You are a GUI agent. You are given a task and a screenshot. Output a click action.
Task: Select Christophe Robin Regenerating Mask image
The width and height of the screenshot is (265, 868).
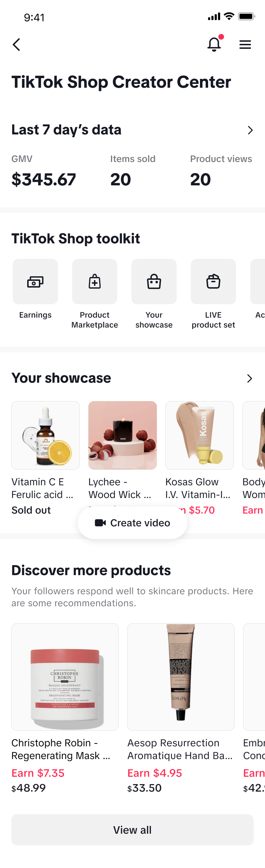tap(65, 677)
